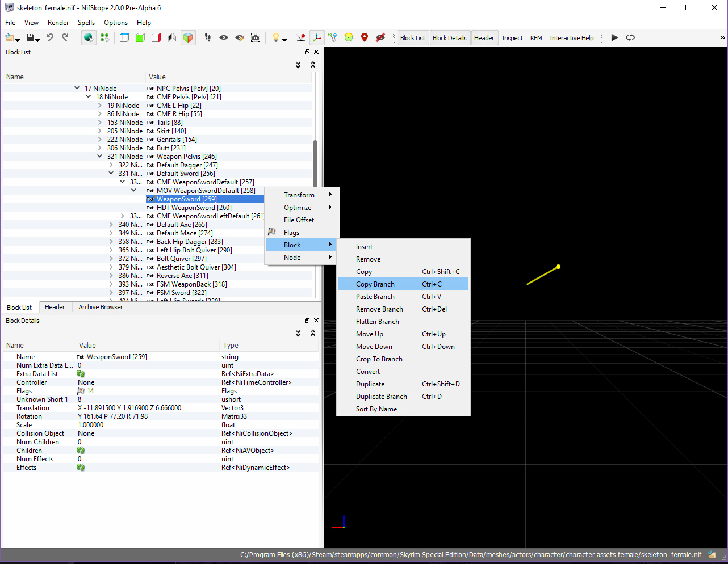Expand the 19 NiNode CME L Hip row
The height and width of the screenshot is (564, 728).
pos(99,106)
